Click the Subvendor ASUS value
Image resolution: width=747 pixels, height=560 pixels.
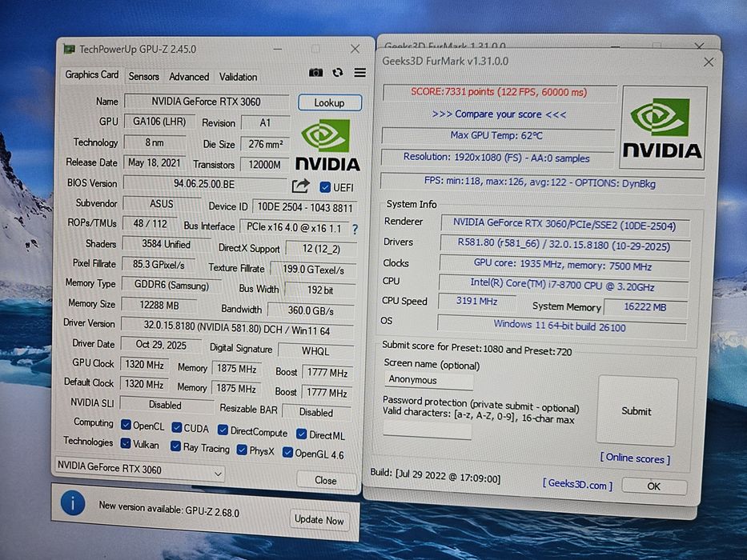pos(162,204)
